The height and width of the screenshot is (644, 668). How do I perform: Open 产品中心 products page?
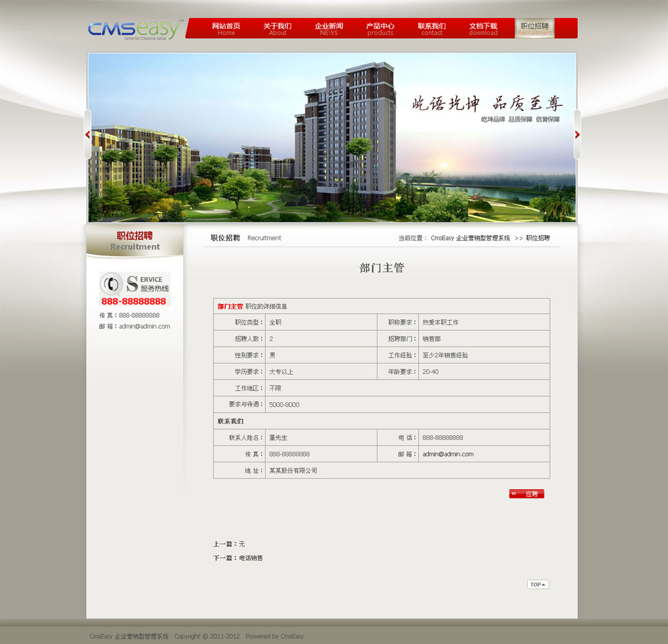[380, 29]
